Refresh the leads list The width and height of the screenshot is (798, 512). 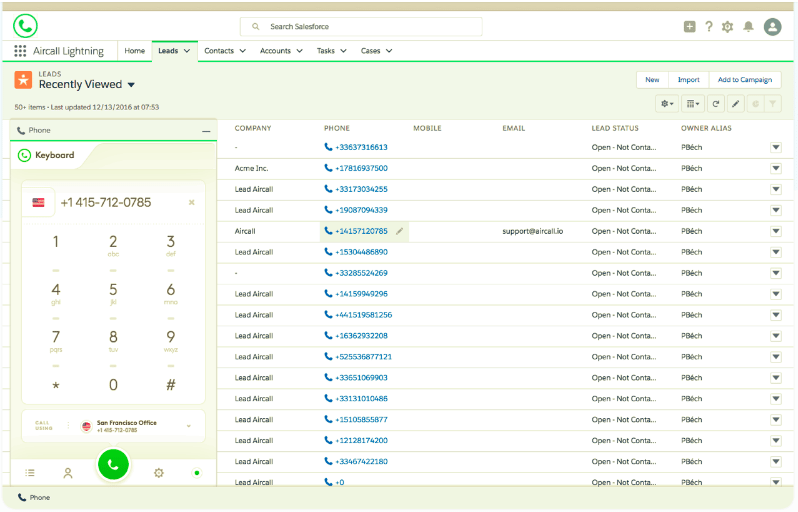click(x=716, y=104)
